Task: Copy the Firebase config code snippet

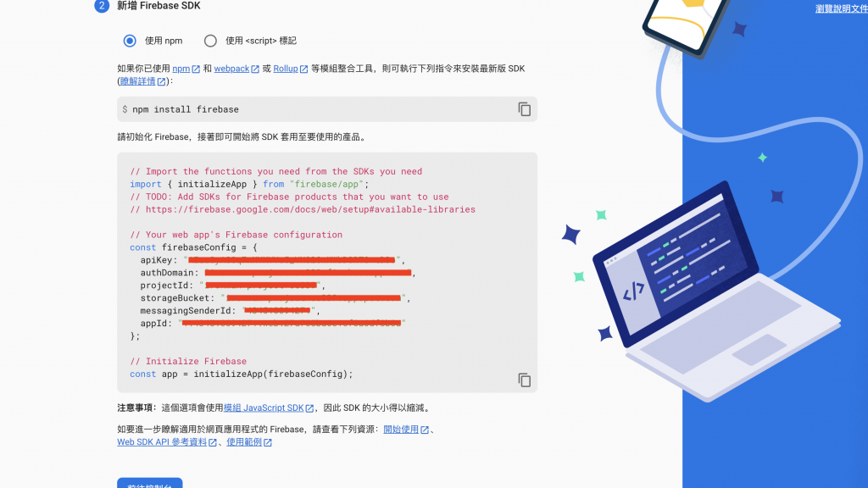Action: tap(524, 380)
